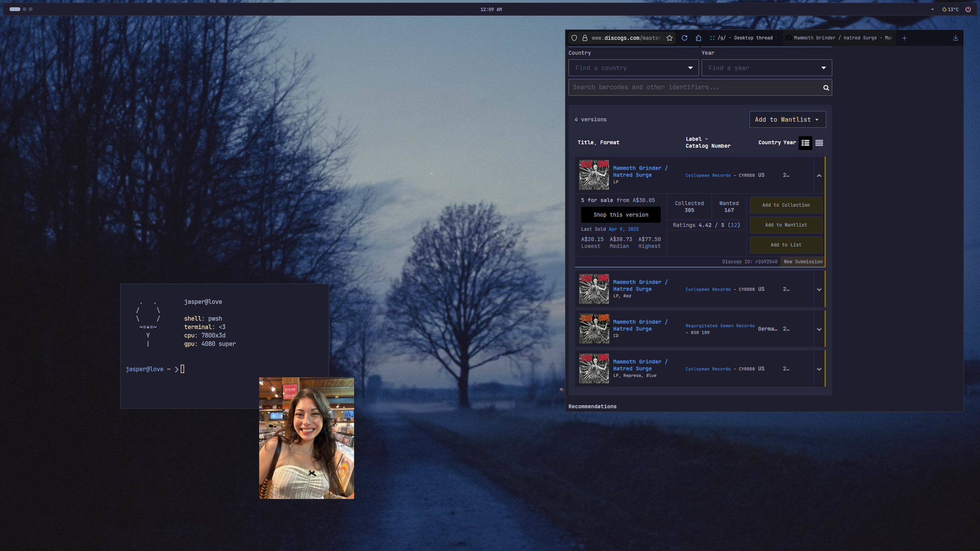Click the padlock site info icon
Screen dimensions: 980x551
click(x=585, y=38)
